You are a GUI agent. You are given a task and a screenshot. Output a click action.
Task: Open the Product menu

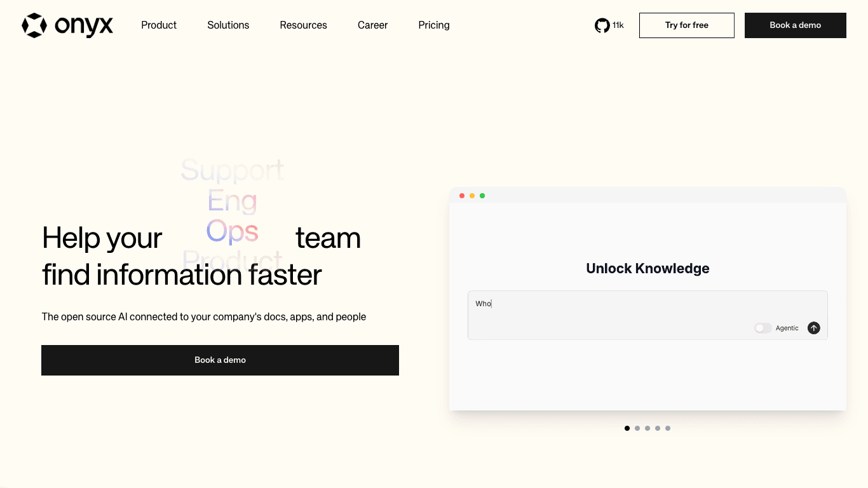click(x=159, y=25)
